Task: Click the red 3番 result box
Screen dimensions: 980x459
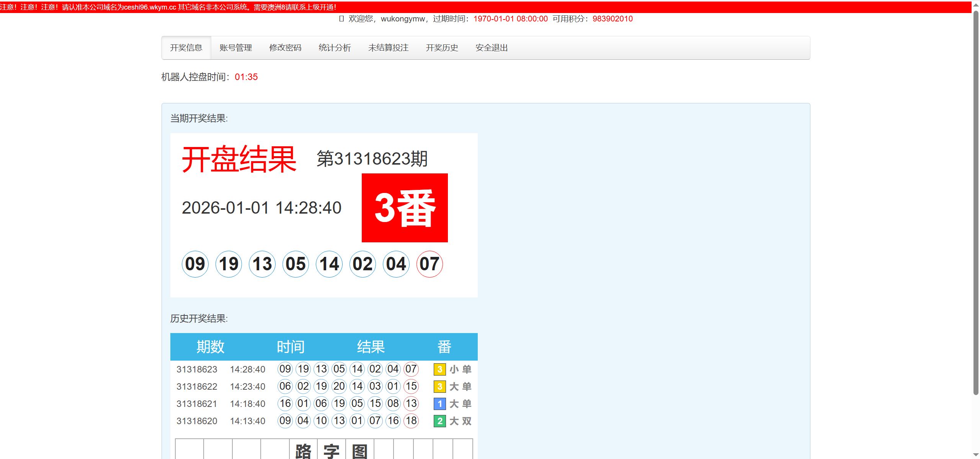Action: coord(405,208)
